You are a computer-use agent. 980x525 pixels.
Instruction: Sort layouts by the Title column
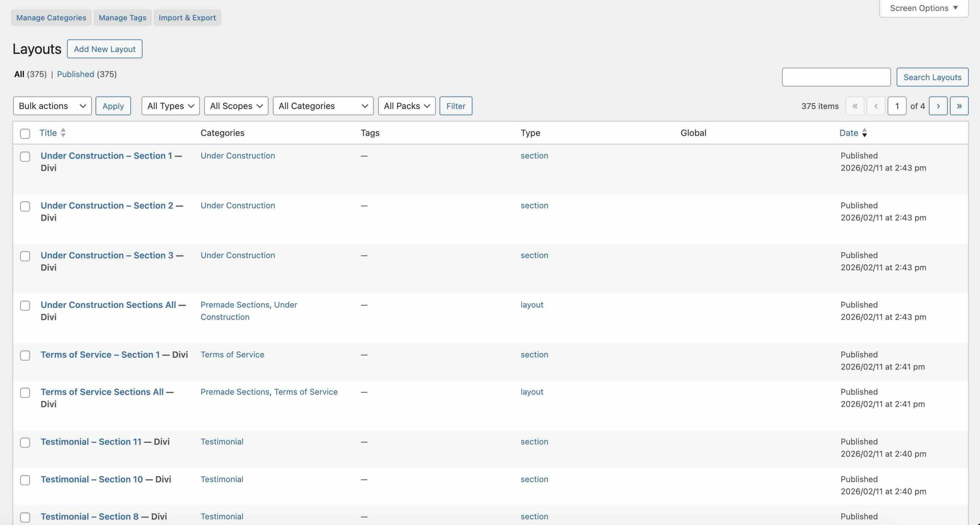pos(48,133)
